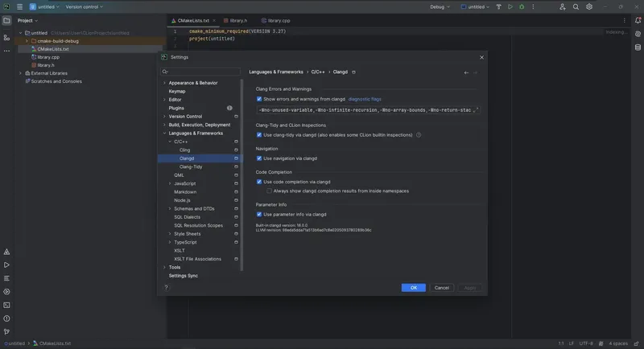Open the Terminal tool window
The height and width of the screenshot is (349, 644).
6,305
